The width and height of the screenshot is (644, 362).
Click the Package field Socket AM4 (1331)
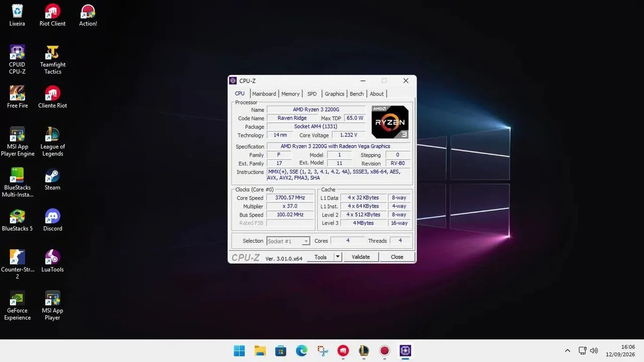(315, 127)
